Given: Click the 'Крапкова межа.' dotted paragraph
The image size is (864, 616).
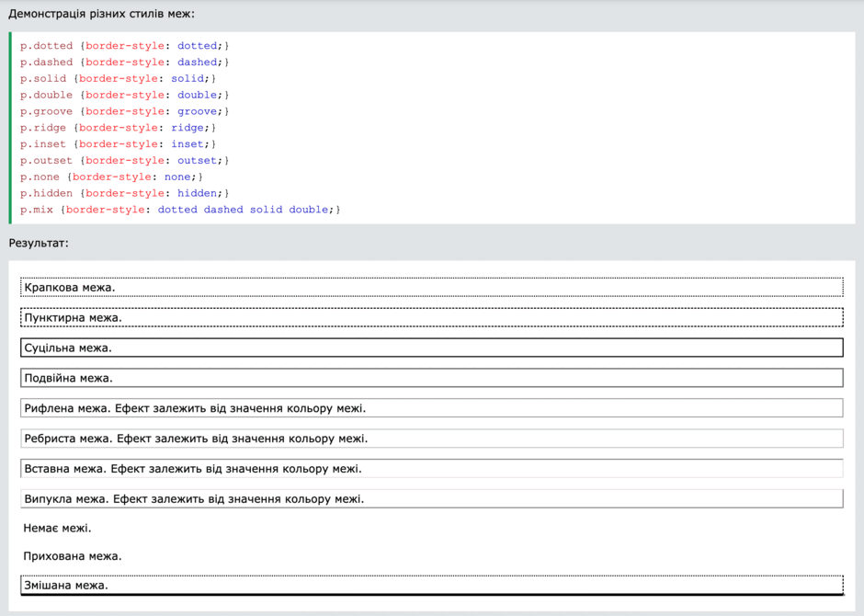Looking at the screenshot, I should pos(431,287).
